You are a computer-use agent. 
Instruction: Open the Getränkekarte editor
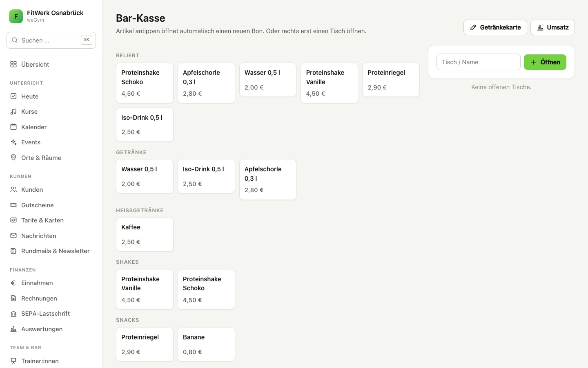point(495,27)
